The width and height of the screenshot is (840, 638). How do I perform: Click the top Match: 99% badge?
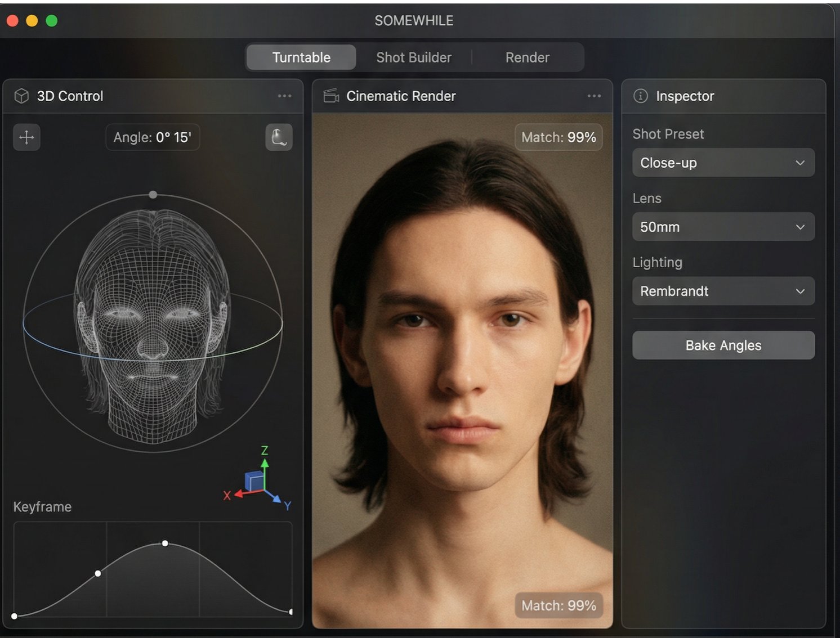click(558, 137)
